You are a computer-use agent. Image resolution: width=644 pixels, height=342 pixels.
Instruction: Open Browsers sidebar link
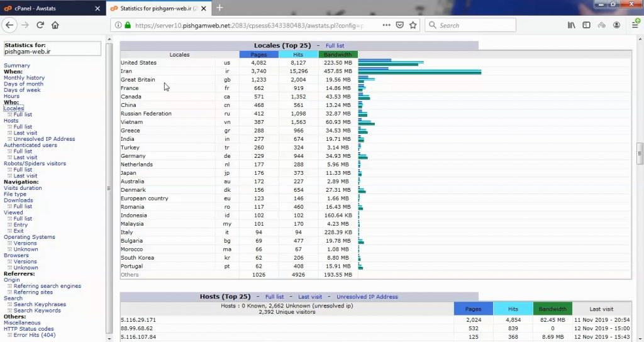point(16,255)
